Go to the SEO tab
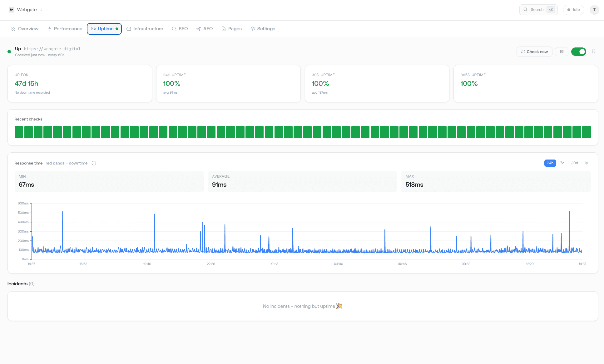This screenshot has height=364, width=604. click(x=180, y=29)
